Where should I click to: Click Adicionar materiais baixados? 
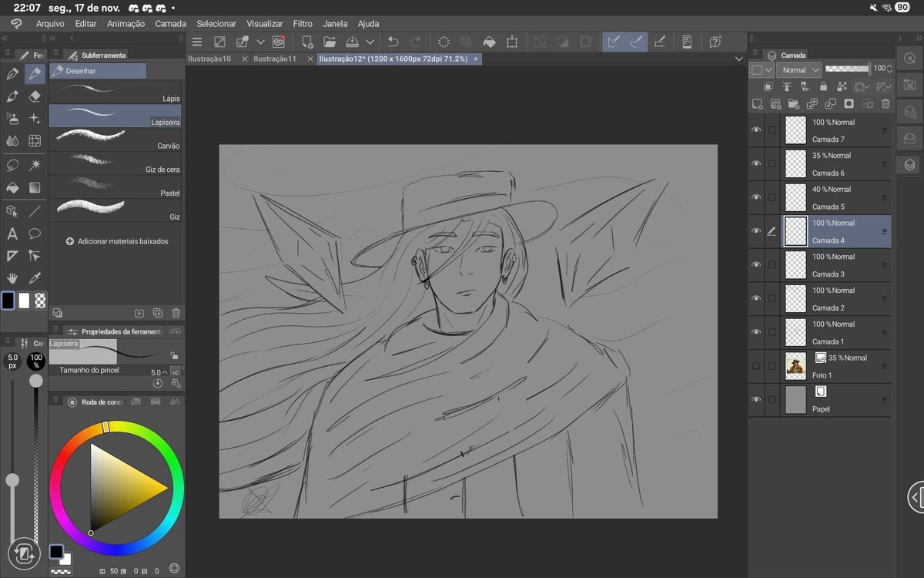point(115,240)
